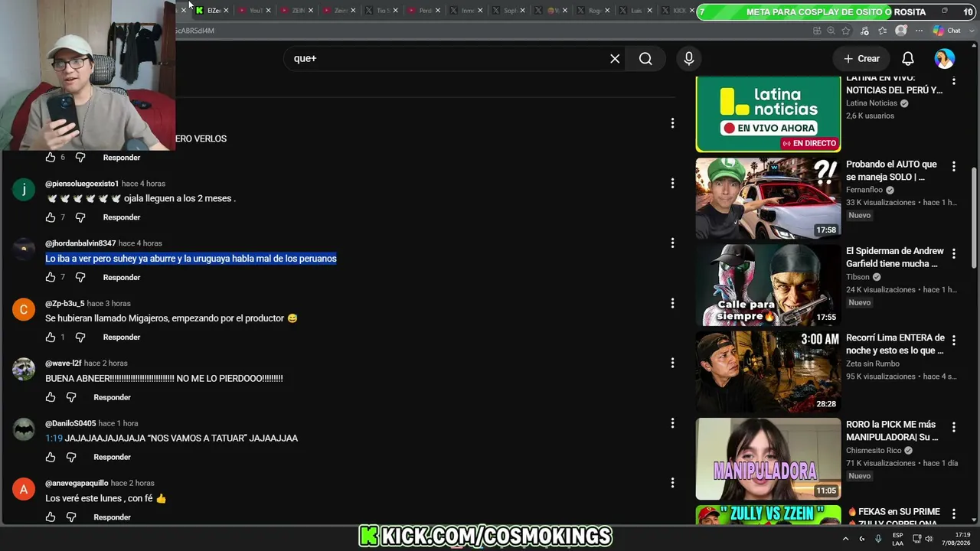
Task: Reply to the Migajeros comment
Action: click(122, 337)
